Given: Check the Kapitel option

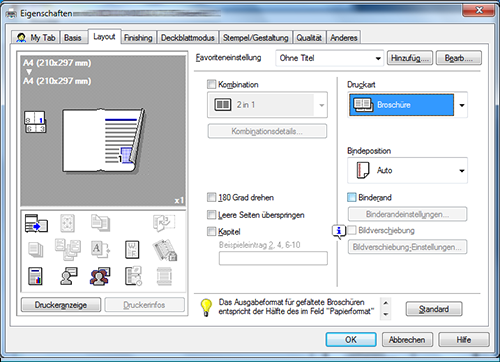Looking at the screenshot, I should (211, 231).
